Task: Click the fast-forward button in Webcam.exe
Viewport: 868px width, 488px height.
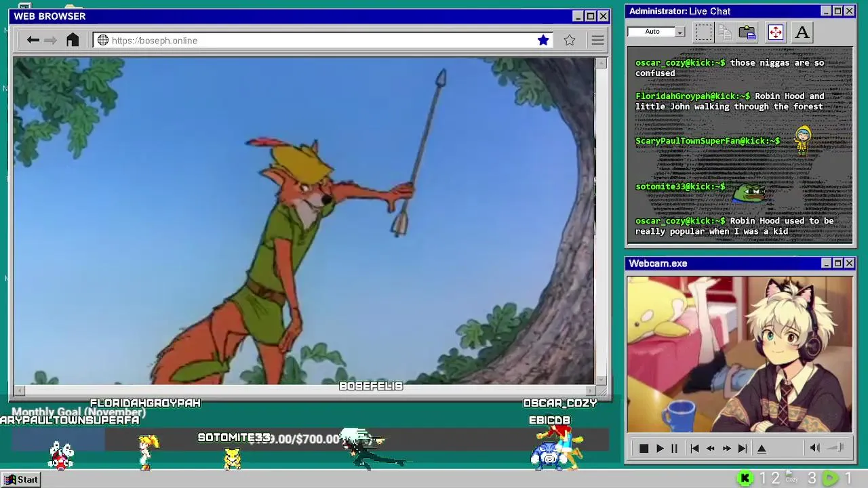Action: pyautogui.click(x=726, y=448)
